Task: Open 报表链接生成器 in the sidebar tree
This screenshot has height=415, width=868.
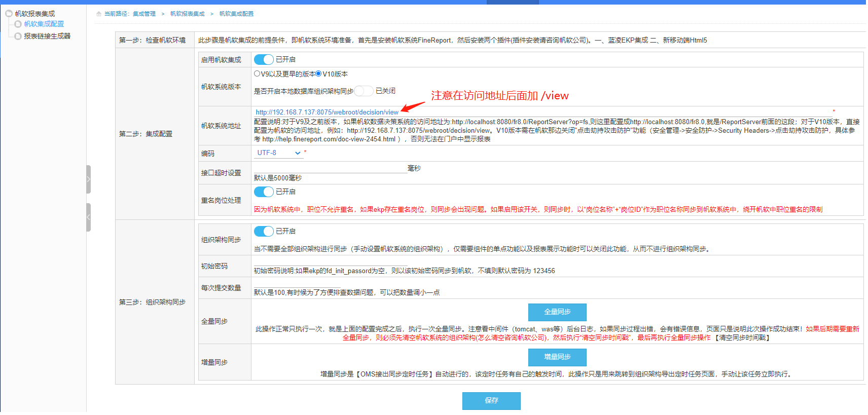Action: [47, 36]
